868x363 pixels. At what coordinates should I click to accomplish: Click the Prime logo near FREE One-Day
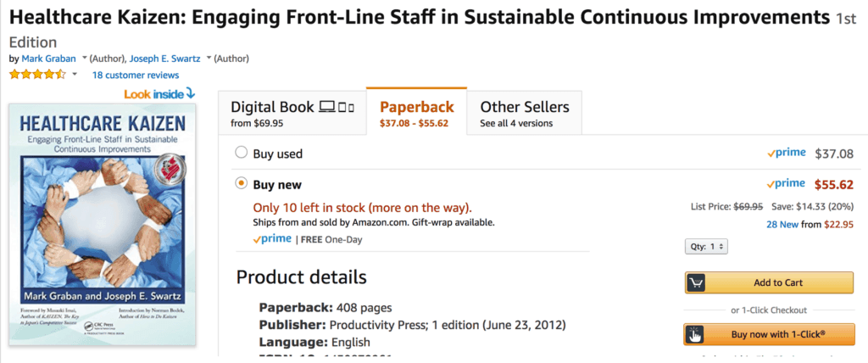[272, 239]
